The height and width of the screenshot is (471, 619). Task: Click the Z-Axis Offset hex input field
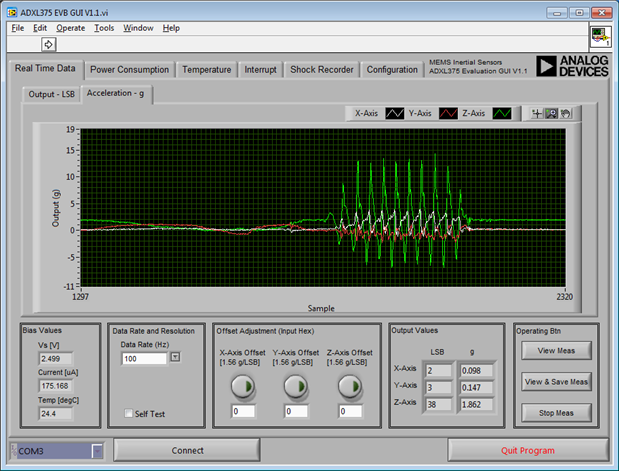pyautogui.click(x=349, y=411)
